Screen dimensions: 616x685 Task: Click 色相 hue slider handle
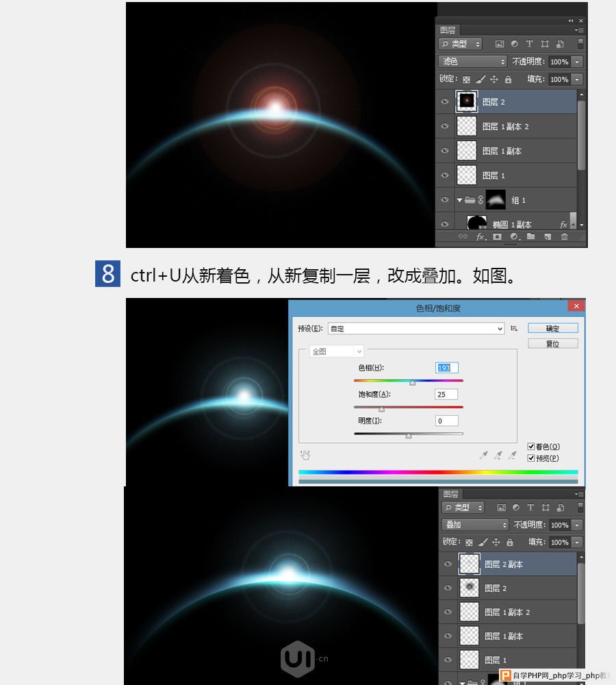pos(412,383)
